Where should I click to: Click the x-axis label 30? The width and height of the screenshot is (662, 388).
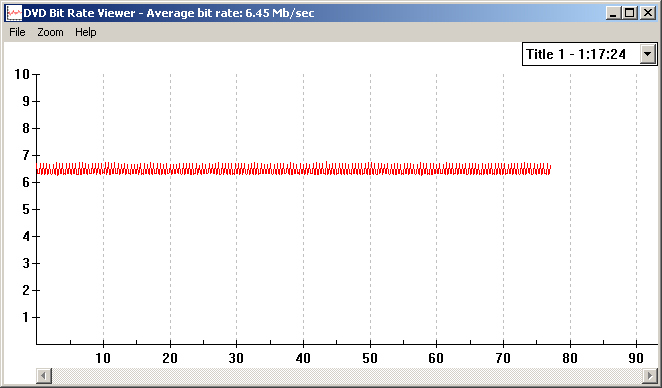tap(236, 358)
